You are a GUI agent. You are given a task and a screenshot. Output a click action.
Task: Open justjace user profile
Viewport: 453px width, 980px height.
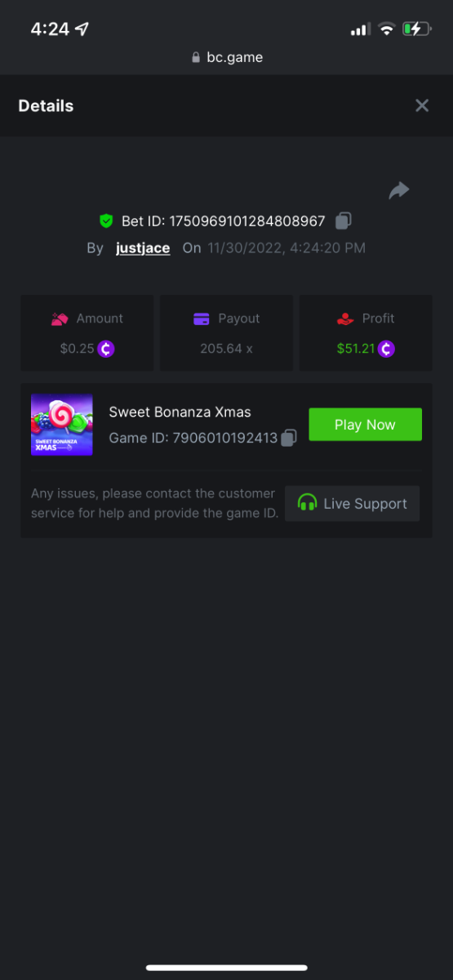click(143, 248)
